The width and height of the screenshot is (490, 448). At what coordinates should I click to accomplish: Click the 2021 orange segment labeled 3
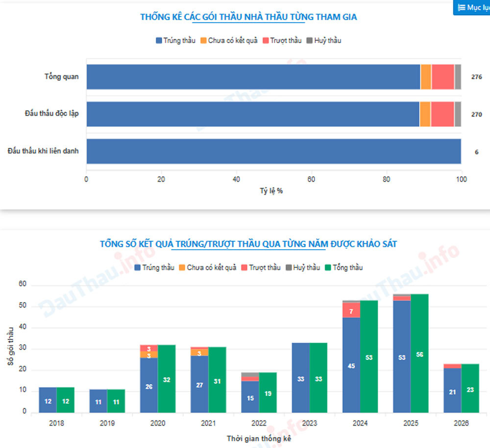point(199,353)
